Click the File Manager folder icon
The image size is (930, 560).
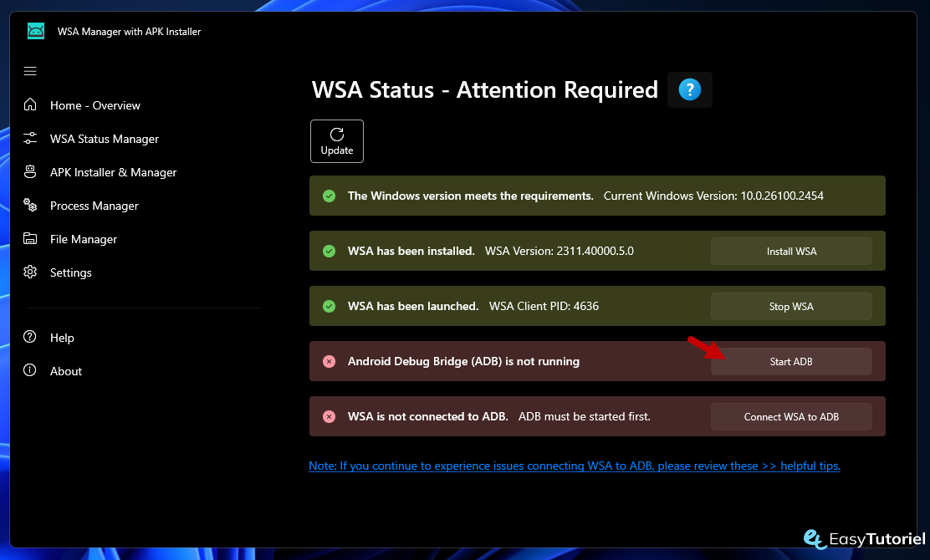(30, 239)
